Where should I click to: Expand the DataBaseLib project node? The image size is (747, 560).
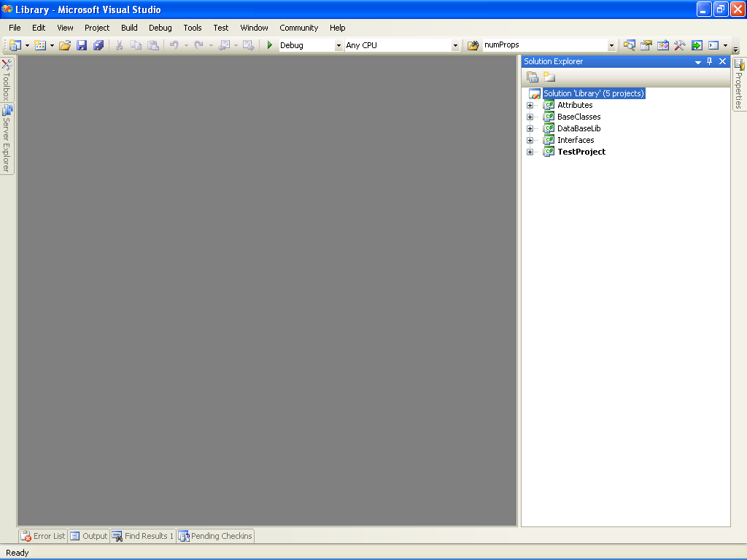[x=530, y=128]
